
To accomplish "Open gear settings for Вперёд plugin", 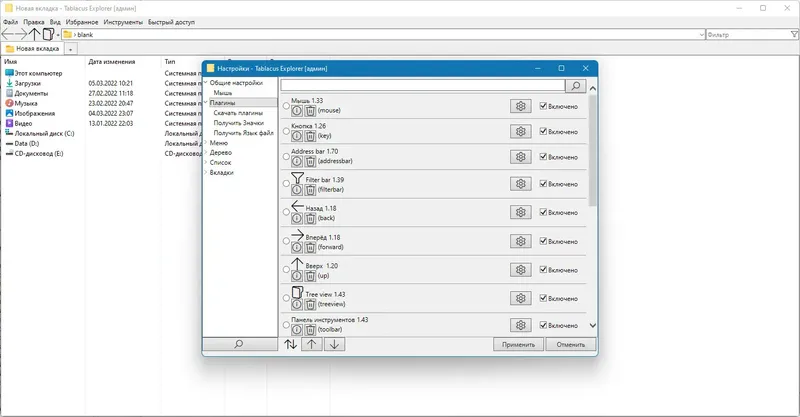I will pyautogui.click(x=520, y=241).
